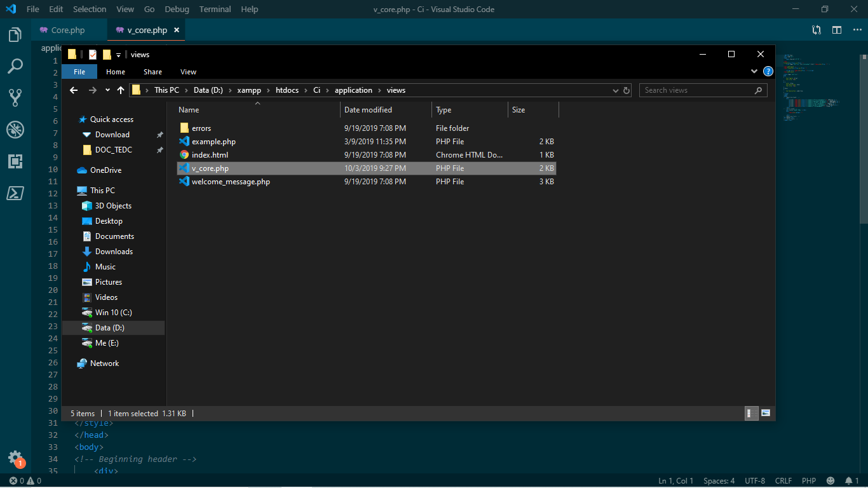Select index.html in the file list
This screenshot has width=868, height=488.
(367, 155)
